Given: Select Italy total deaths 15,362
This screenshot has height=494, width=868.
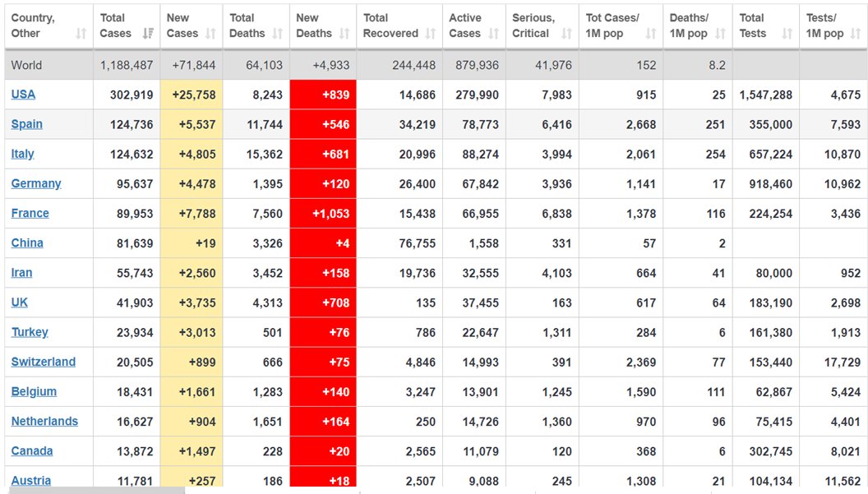Looking at the screenshot, I should click(265, 154).
